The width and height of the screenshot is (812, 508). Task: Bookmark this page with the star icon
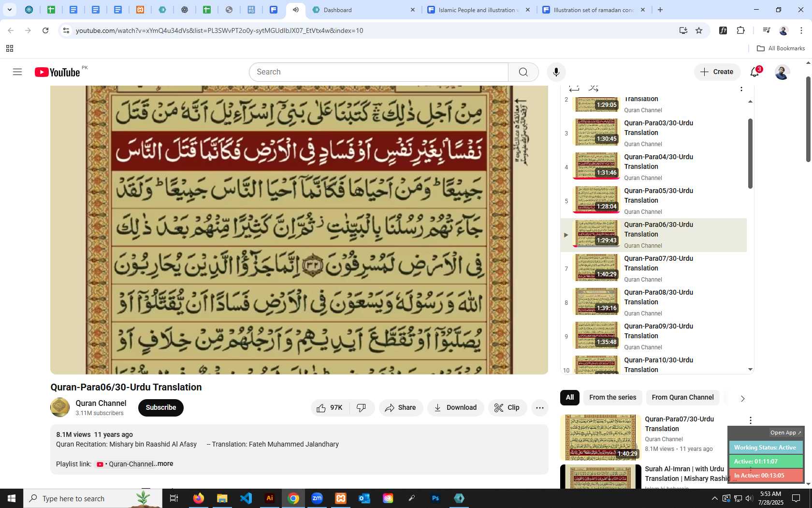[x=699, y=30]
